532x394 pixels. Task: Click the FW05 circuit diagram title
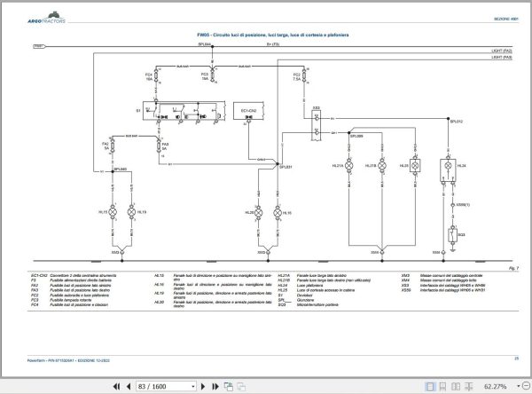click(273, 35)
